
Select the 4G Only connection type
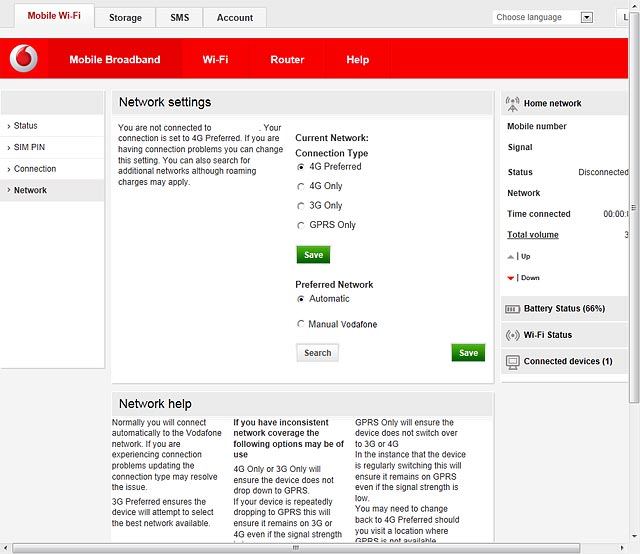point(301,187)
